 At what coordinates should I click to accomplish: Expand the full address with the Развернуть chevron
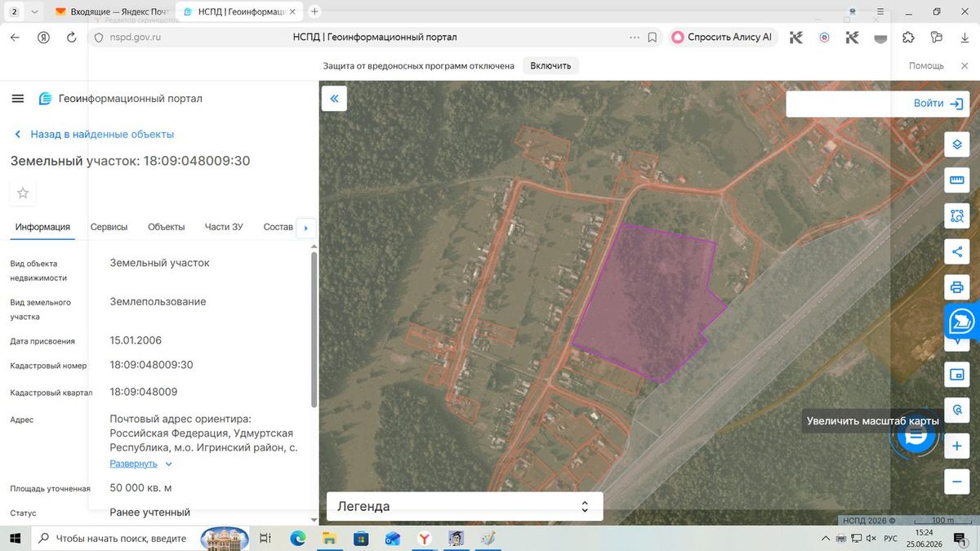(168, 464)
